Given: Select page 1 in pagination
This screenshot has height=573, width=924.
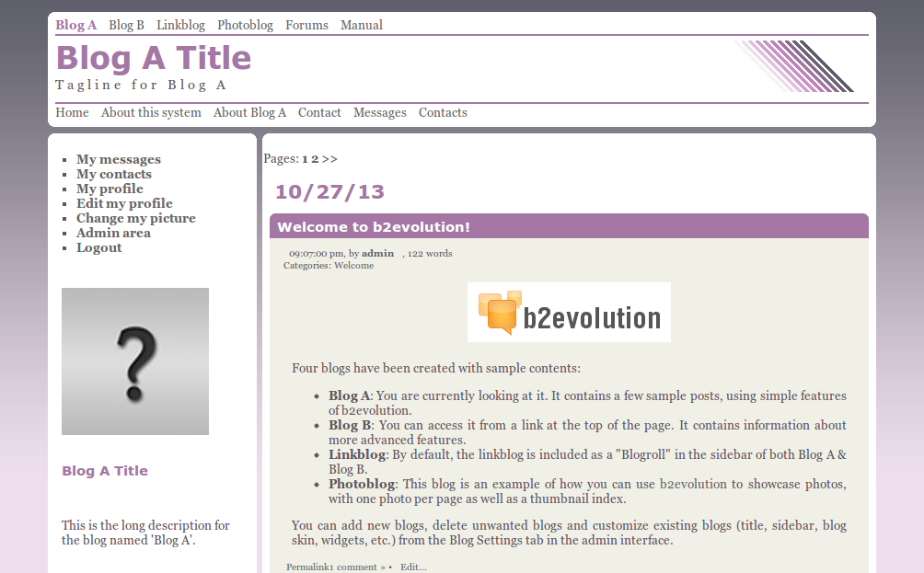Looking at the screenshot, I should pos(306,159).
